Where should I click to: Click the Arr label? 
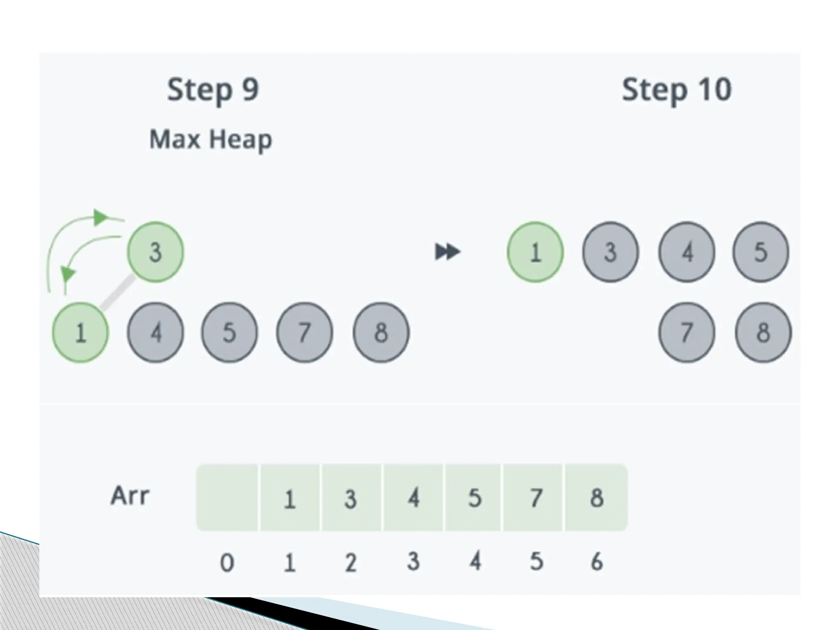(x=129, y=495)
